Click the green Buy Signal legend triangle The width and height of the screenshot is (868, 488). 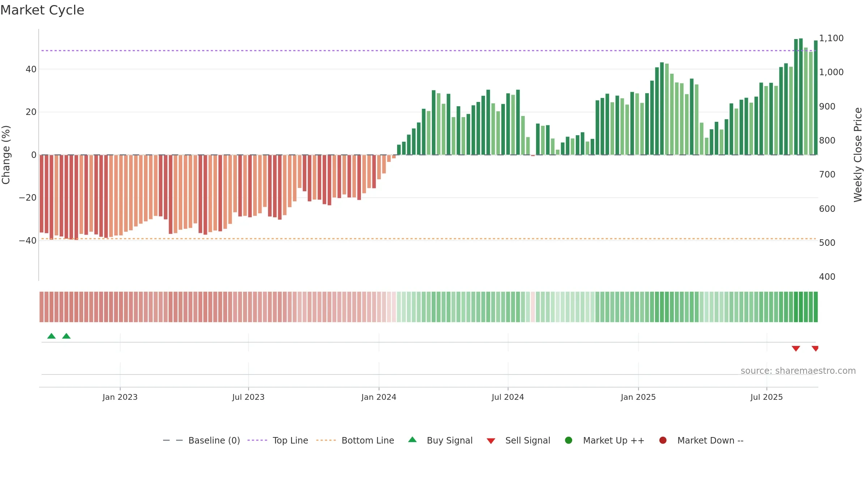[x=412, y=440]
